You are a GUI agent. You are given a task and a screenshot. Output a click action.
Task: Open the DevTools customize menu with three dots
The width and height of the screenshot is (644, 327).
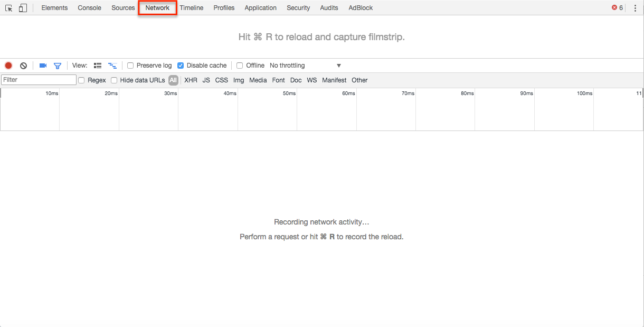pyautogui.click(x=636, y=8)
